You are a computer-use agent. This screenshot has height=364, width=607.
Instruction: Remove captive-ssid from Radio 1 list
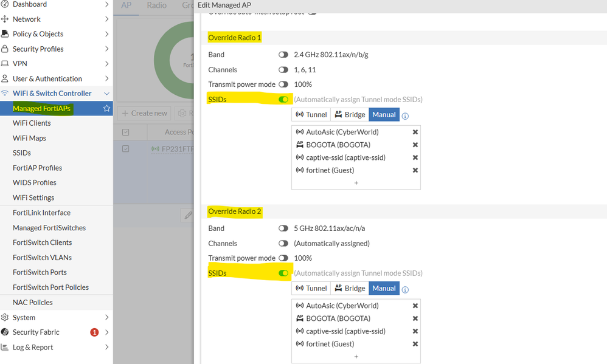415,157
